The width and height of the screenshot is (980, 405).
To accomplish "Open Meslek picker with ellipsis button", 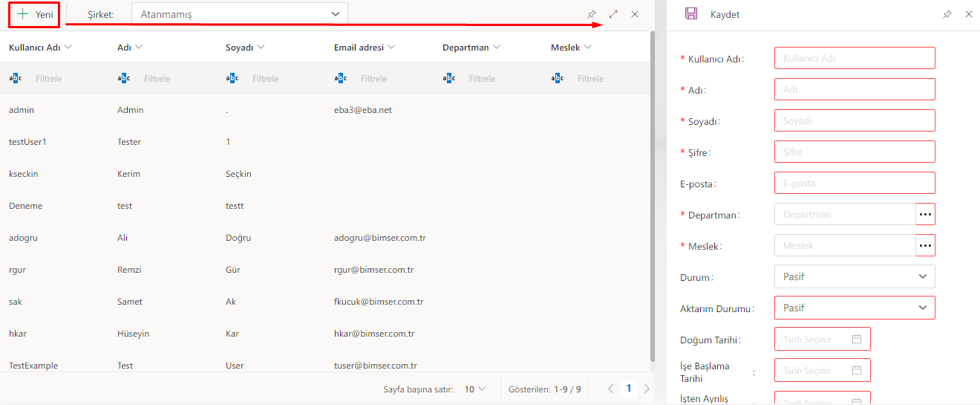I will point(925,245).
